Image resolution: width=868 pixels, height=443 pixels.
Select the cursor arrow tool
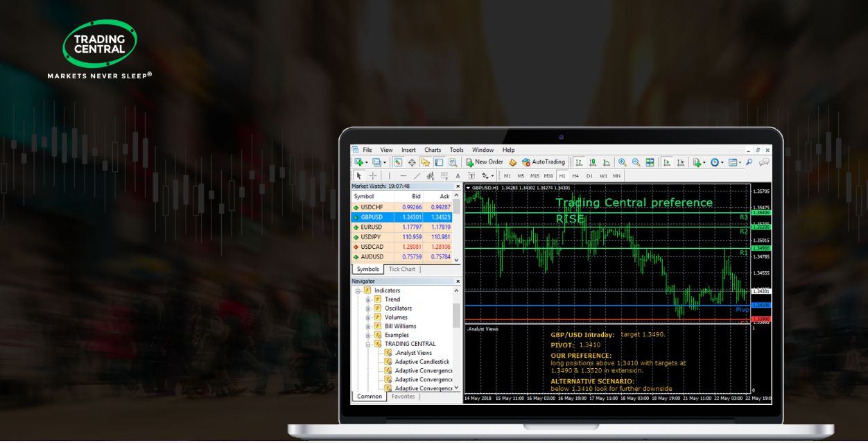pos(359,176)
